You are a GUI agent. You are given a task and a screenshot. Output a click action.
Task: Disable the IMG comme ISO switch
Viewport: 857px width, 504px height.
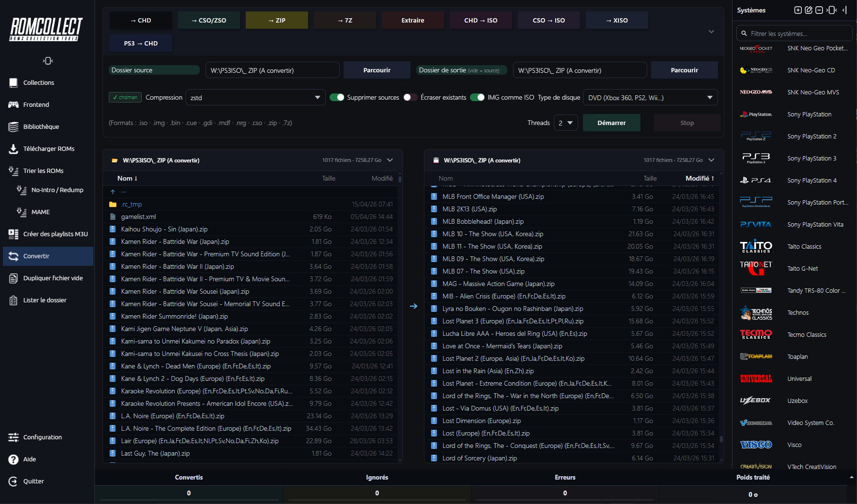point(477,97)
